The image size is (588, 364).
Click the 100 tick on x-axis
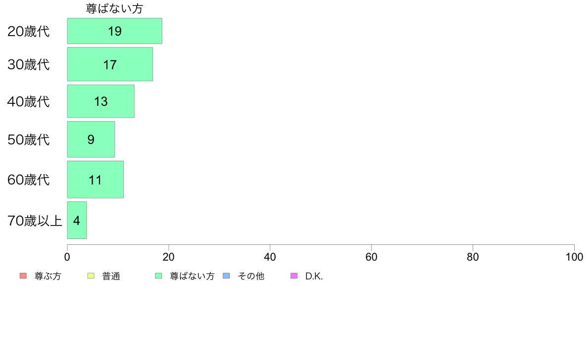[574, 257]
